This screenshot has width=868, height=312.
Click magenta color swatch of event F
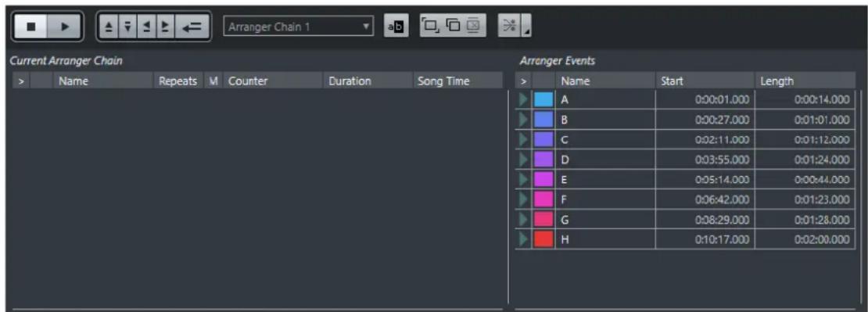coord(543,199)
